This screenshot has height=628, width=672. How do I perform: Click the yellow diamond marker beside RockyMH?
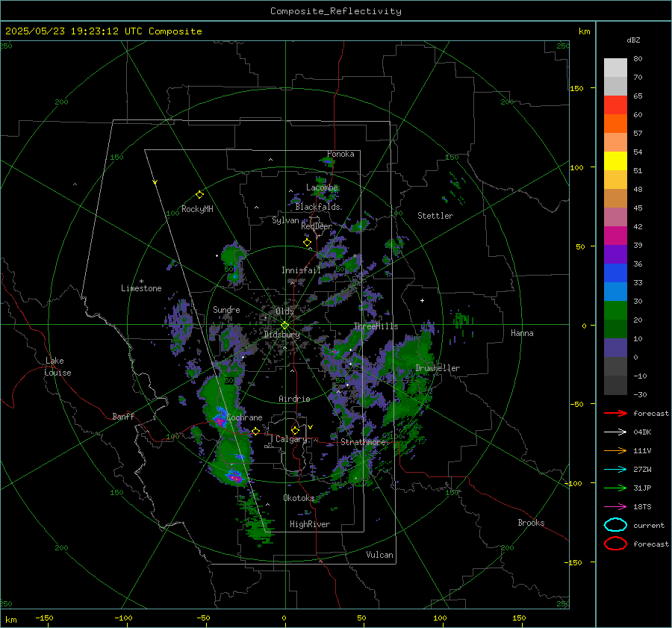(x=199, y=195)
